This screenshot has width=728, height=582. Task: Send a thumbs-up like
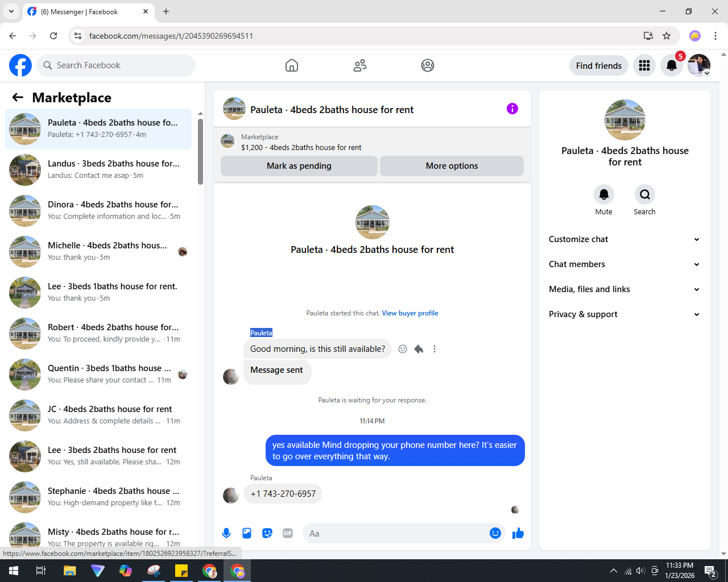518,533
